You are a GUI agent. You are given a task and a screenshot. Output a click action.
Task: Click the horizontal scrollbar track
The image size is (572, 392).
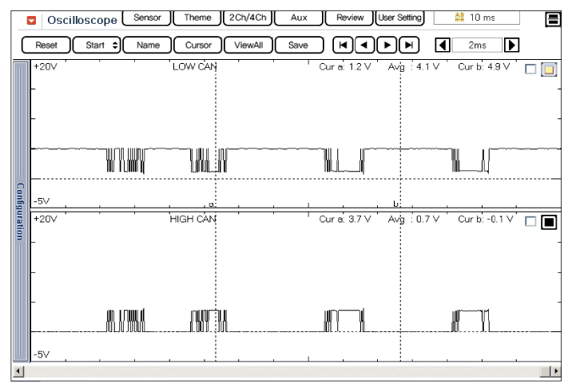click(282, 371)
